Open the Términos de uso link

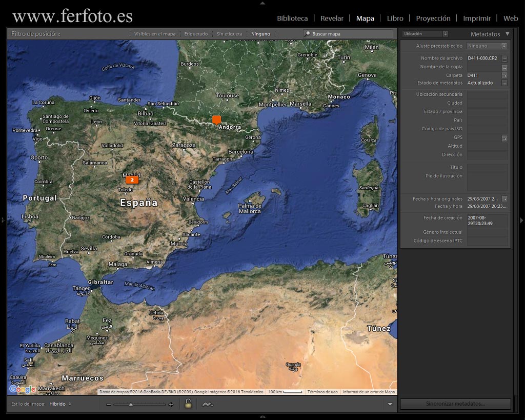coord(322,391)
